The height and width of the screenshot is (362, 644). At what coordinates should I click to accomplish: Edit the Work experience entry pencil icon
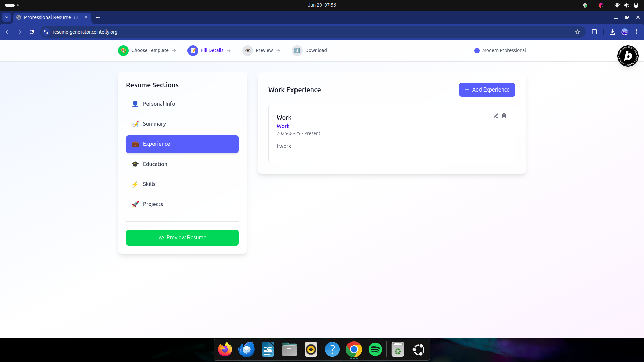[x=496, y=116]
